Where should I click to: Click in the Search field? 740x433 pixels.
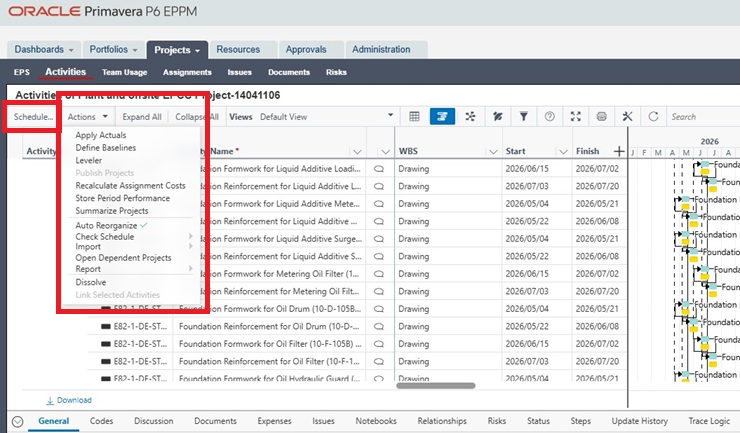tap(703, 117)
